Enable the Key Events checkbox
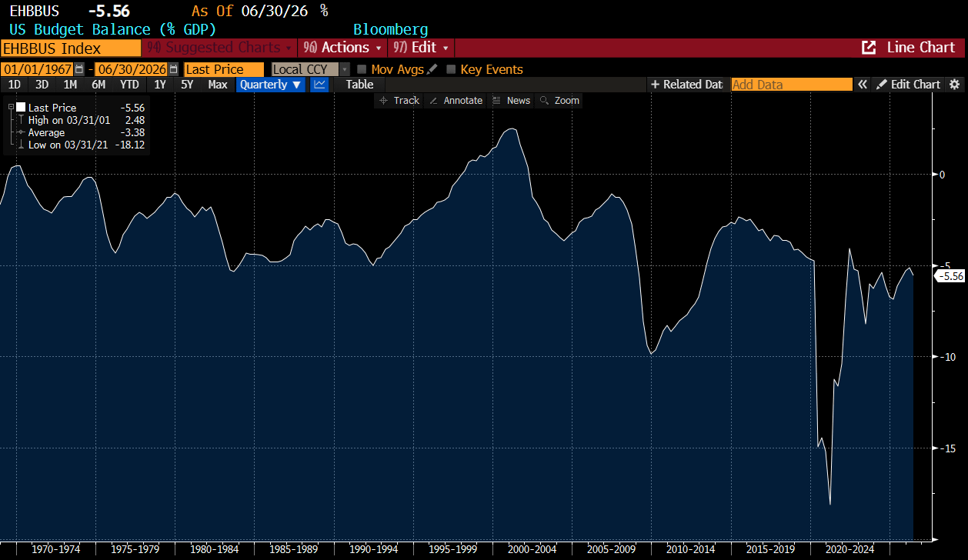Image resolution: width=968 pixels, height=560 pixels. point(451,69)
